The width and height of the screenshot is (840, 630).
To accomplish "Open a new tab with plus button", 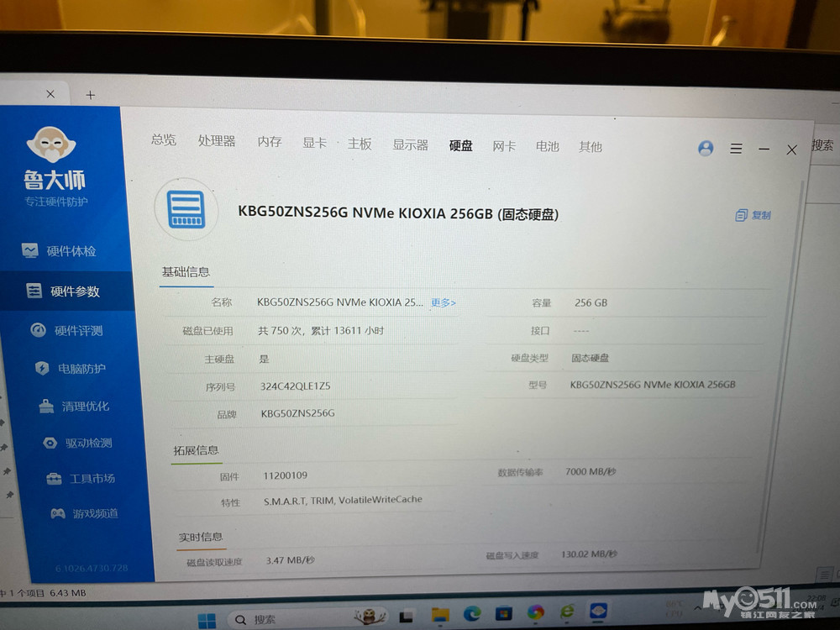I will click(x=91, y=96).
